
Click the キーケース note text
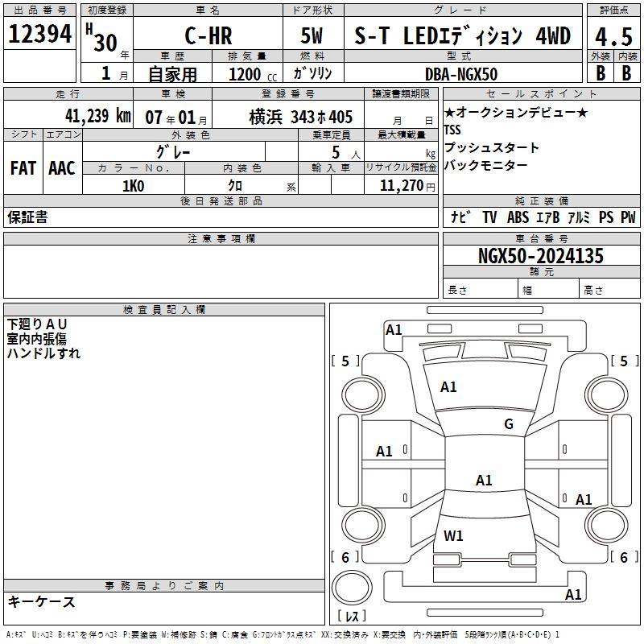pos(42,601)
